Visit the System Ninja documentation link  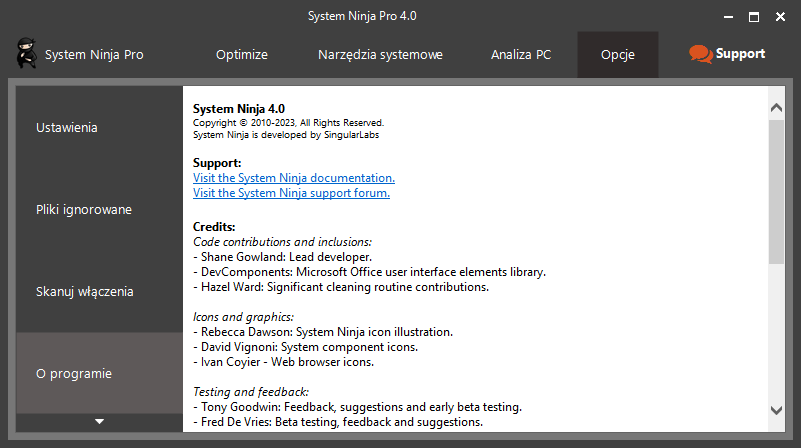click(294, 178)
